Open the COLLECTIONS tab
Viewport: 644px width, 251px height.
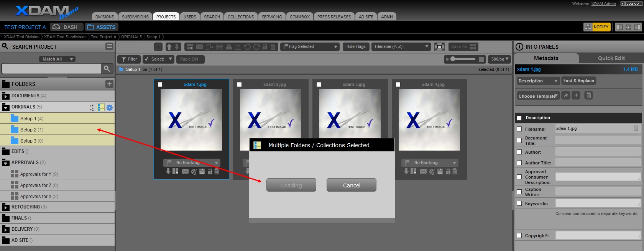[x=241, y=17]
